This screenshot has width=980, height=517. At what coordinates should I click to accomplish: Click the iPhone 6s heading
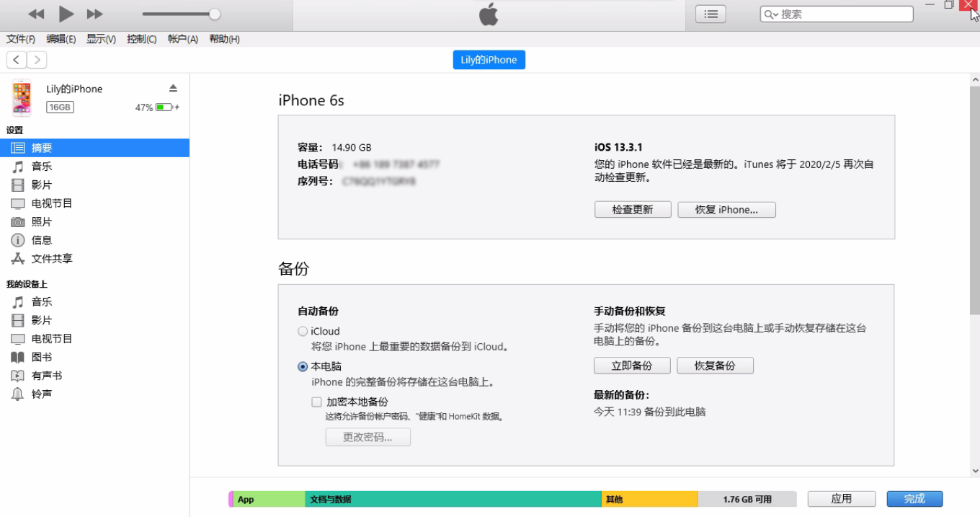click(311, 101)
